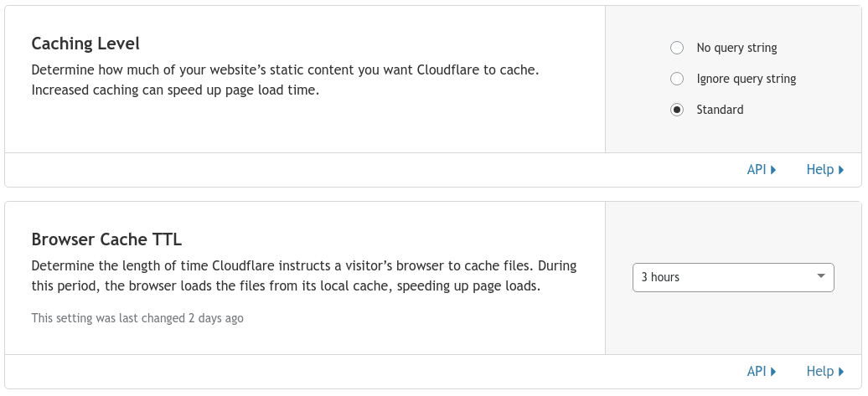
Task: Expand the API section under Browser Cache TTL
Action: pos(761,371)
